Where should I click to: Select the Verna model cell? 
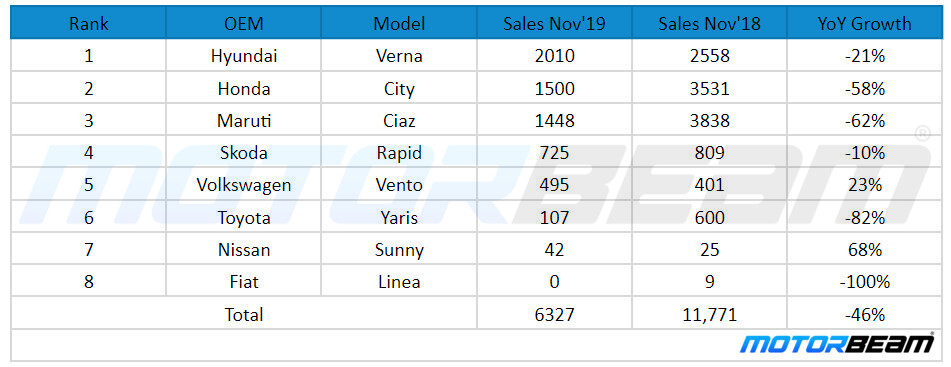(x=399, y=56)
